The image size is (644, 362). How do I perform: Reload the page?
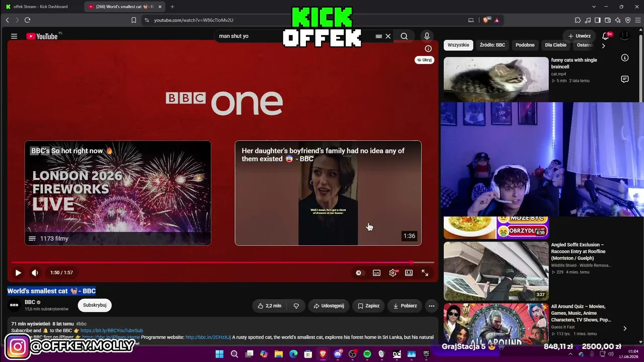tap(27, 20)
